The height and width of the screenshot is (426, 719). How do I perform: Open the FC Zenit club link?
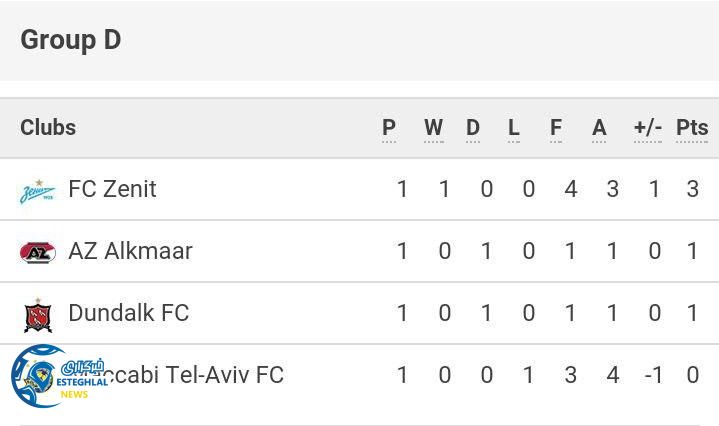(112, 189)
